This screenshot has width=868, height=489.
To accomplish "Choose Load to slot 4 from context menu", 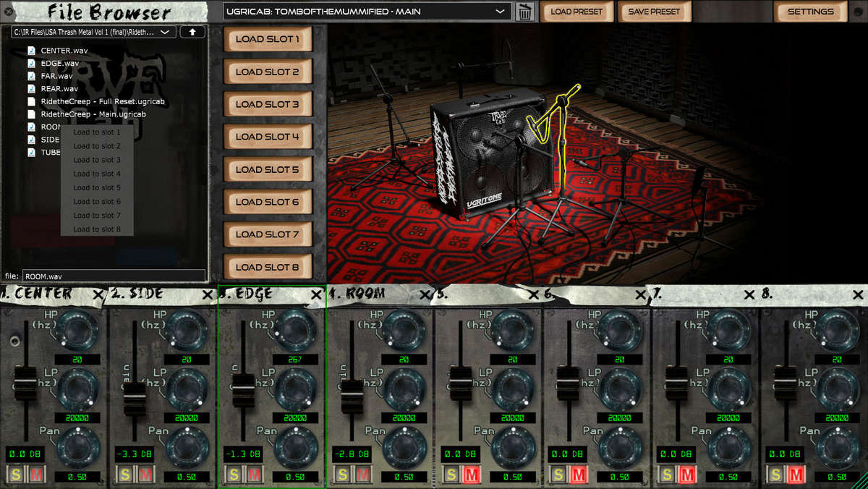I will [97, 174].
